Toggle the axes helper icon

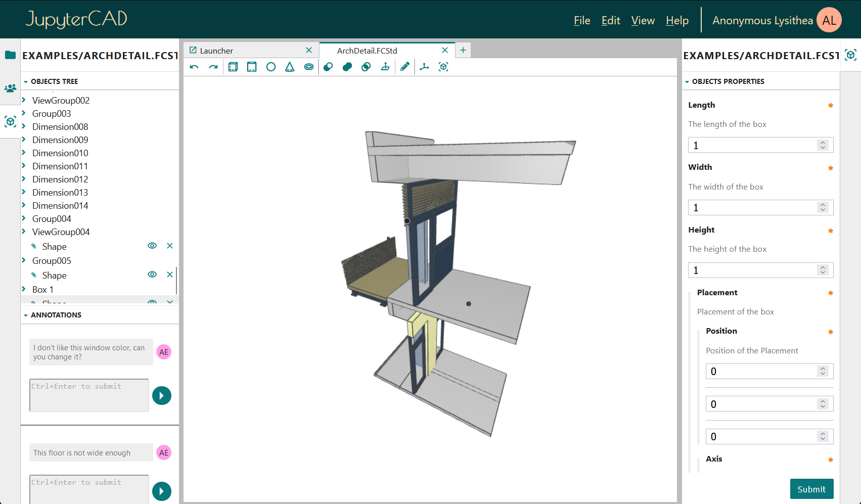pos(424,67)
